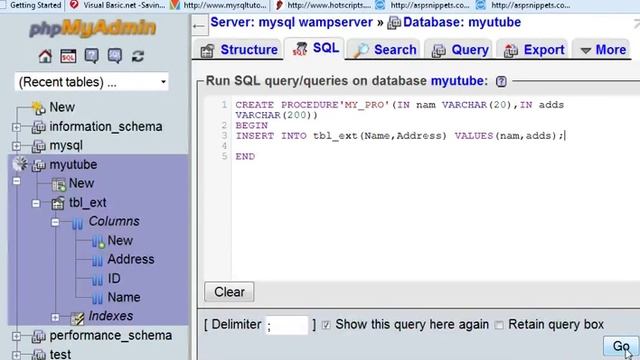640x360 pixels.
Task: Enable Retain query box checkbox
Action: click(499, 325)
